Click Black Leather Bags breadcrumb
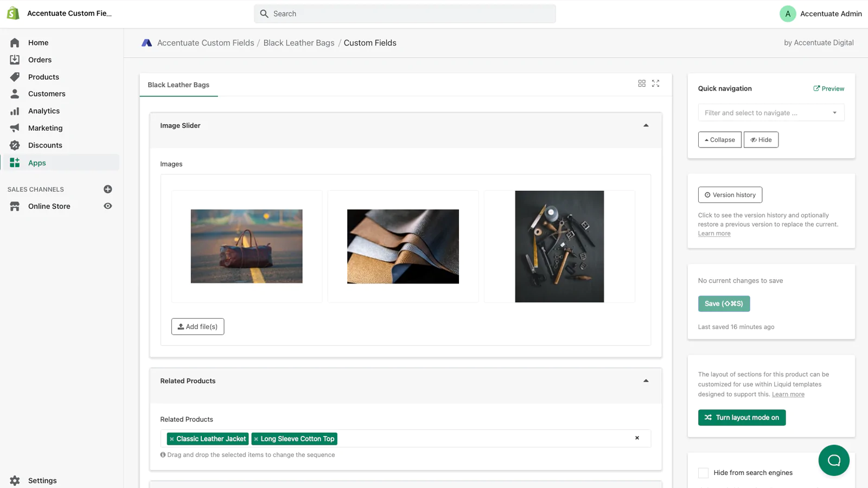This screenshot has width=868, height=488. click(x=299, y=43)
